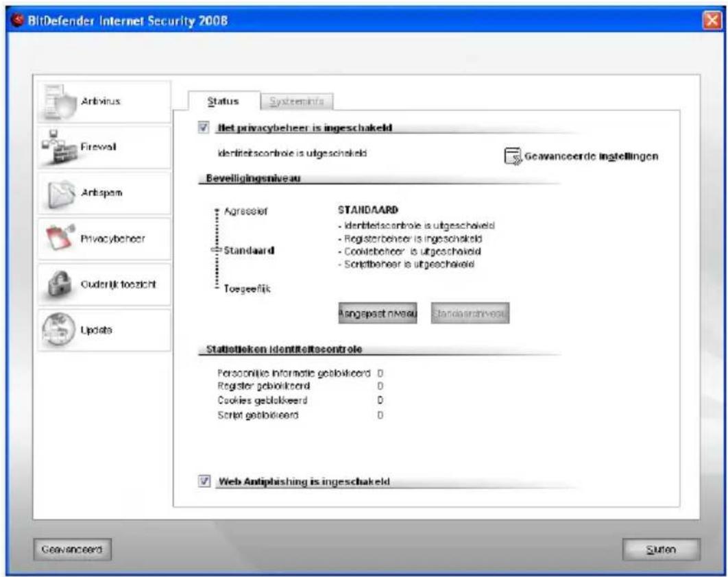The width and height of the screenshot is (728, 577).
Task: Click the Standaard slider label
Action: click(x=249, y=250)
